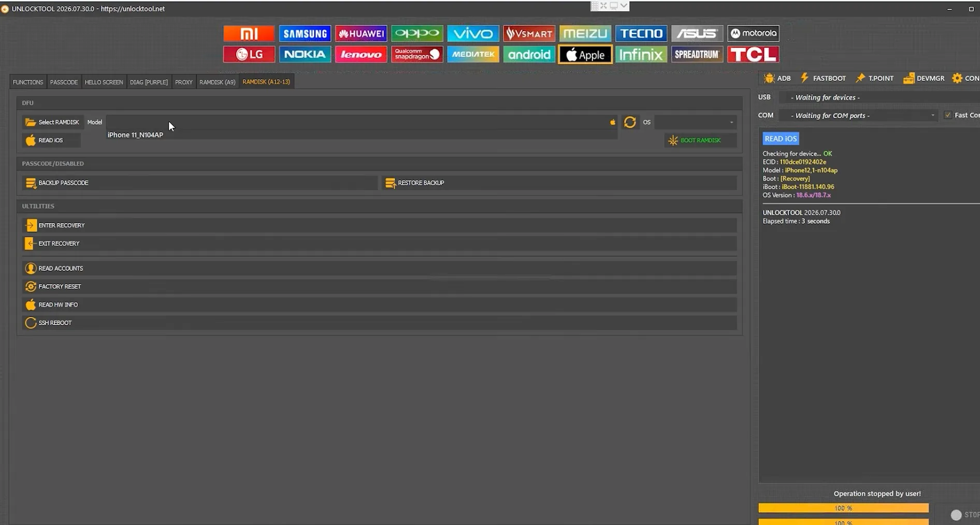The image size is (980, 525).
Task: Switch to the FUNCTIONS tab
Action: pyautogui.click(x=28, y=82)
